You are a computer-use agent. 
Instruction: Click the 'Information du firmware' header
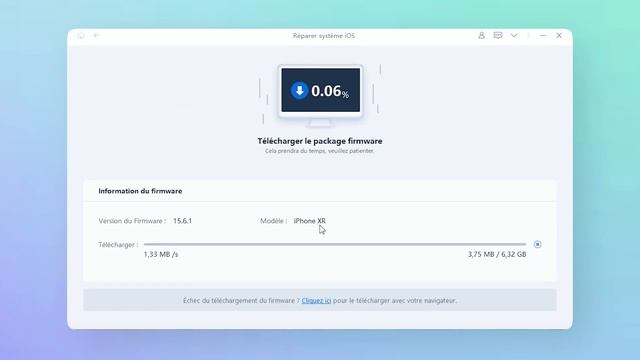click(140, 191)
